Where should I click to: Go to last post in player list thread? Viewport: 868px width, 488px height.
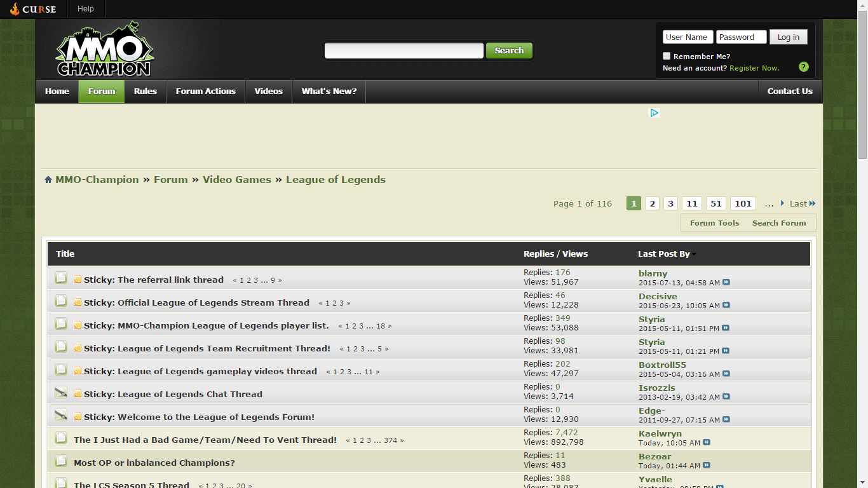click(726, 328)
